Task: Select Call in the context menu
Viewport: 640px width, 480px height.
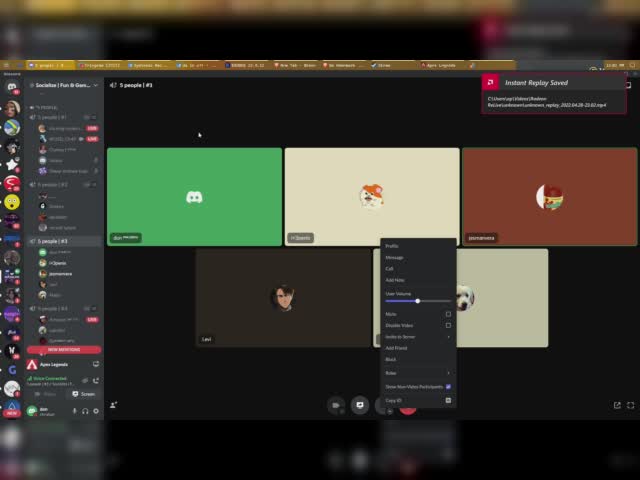Action: coord(418,269)
